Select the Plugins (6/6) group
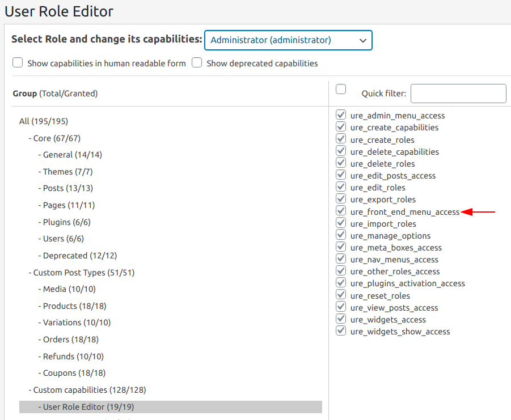511x420 pixels. (65, 222)
